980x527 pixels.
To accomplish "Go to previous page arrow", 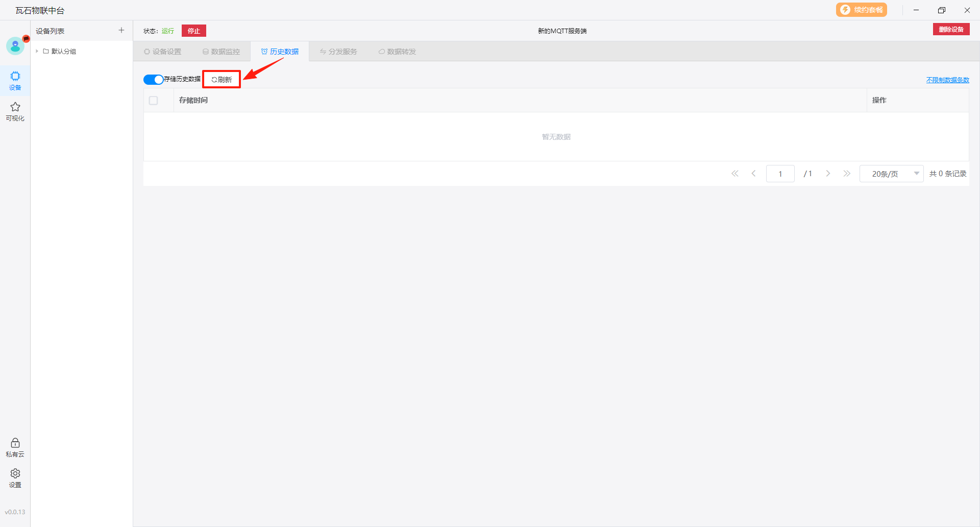I will point(753,174).
